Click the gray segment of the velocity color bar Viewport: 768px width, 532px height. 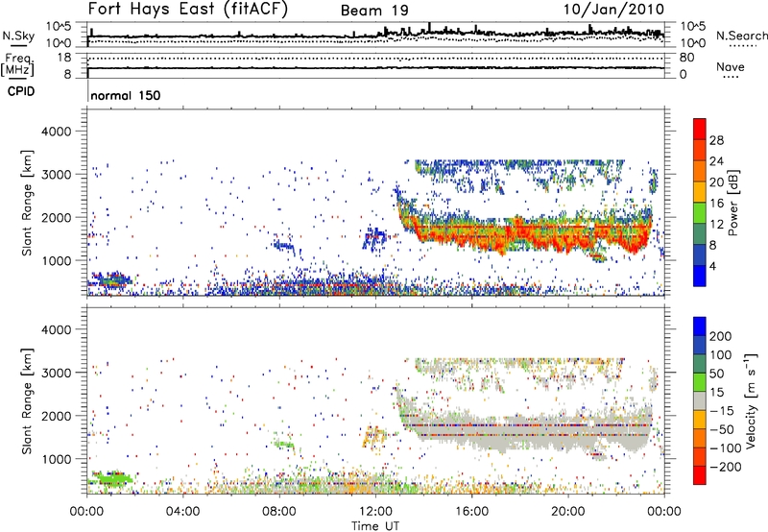[x=700, y=400]
